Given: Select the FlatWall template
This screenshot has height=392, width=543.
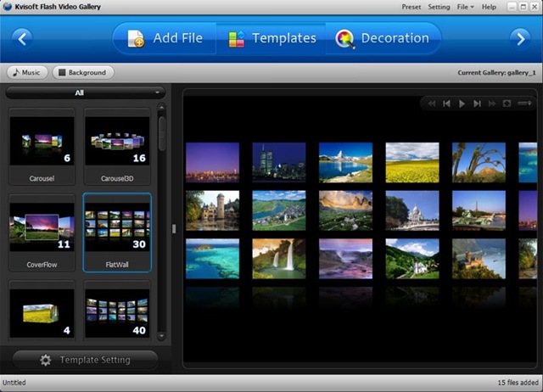Looking at the screenshot, I should tap(117, 232).
